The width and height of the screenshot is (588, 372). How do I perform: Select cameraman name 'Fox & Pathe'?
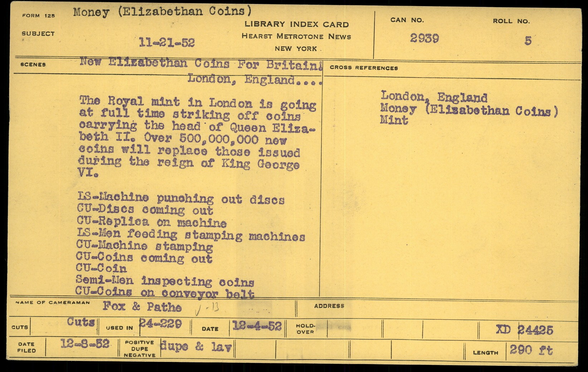pos(142,307)
